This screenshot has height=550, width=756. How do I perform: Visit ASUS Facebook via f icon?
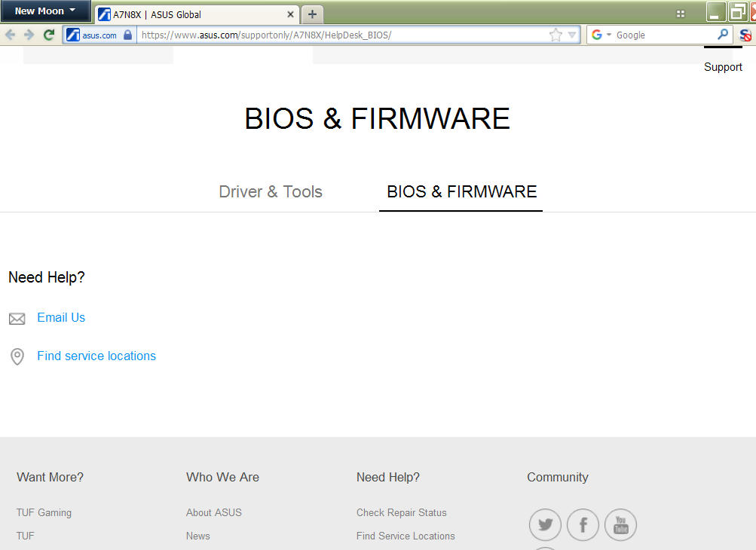[583, 525]
